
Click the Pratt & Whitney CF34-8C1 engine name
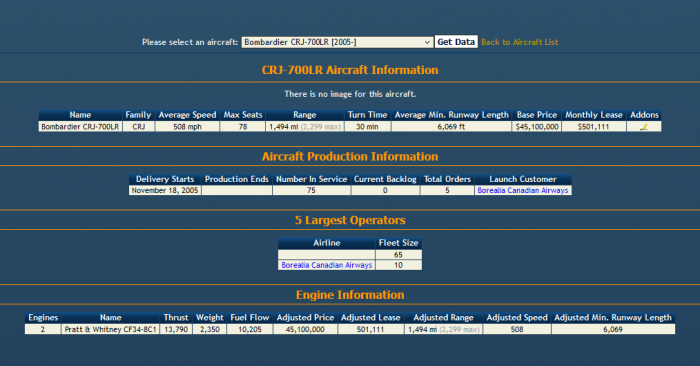tap(110, 329)
